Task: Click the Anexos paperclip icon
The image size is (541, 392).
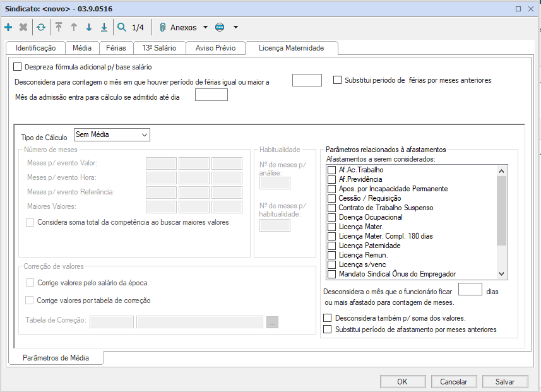Action: click(162, 28)
